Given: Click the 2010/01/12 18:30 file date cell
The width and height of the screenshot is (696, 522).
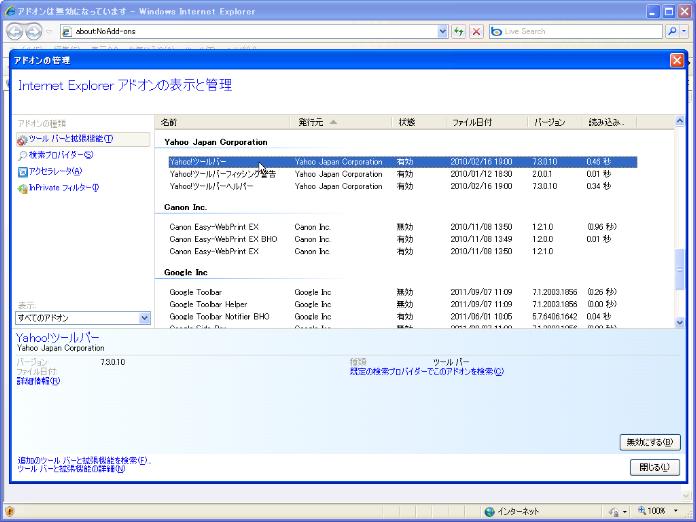Looking at the screenshot, I should (x=481, y=174).
